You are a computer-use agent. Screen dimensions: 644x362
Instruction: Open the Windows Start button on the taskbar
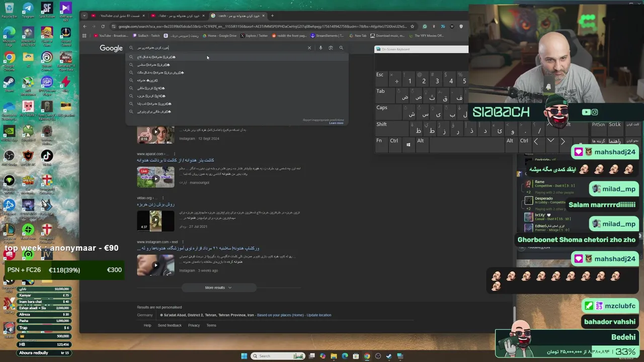(x=244, y=356)
